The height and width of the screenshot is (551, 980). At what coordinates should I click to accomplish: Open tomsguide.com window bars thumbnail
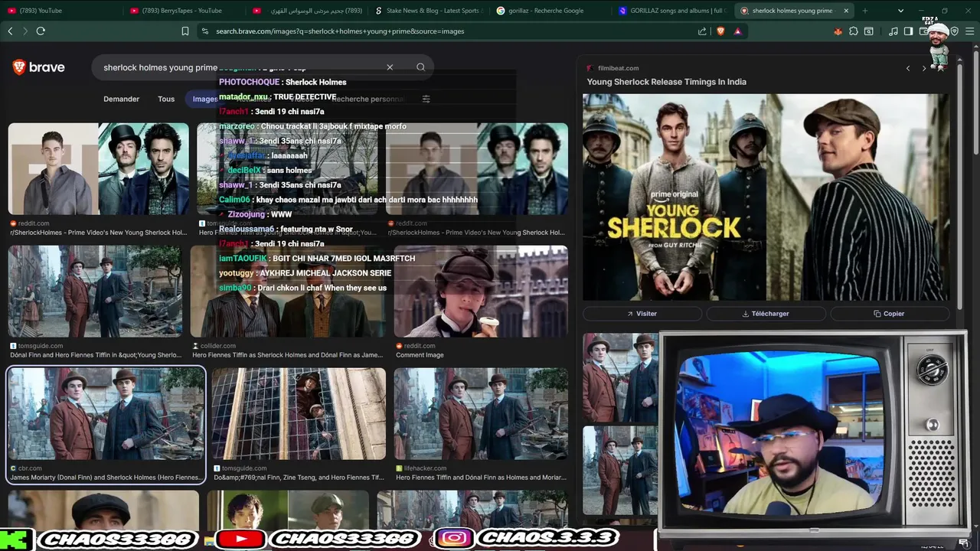click(x=299, y=414)
